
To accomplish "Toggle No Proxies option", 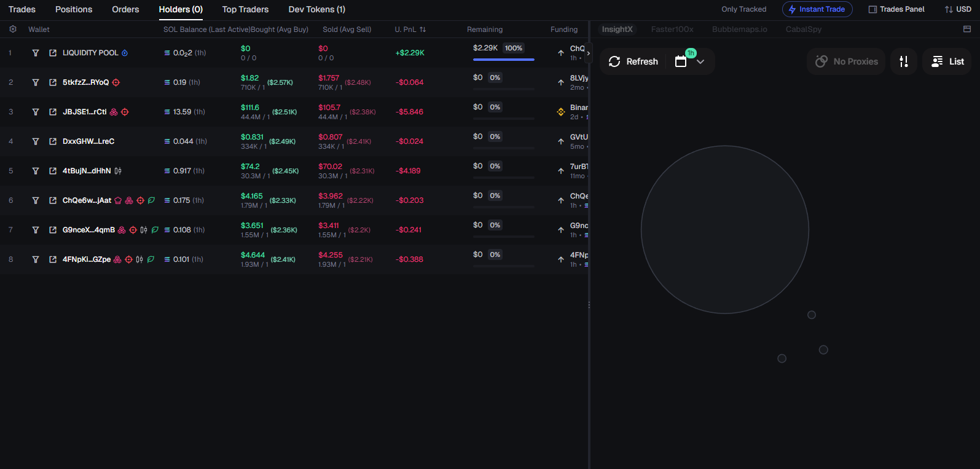I will tap(846, 61).
